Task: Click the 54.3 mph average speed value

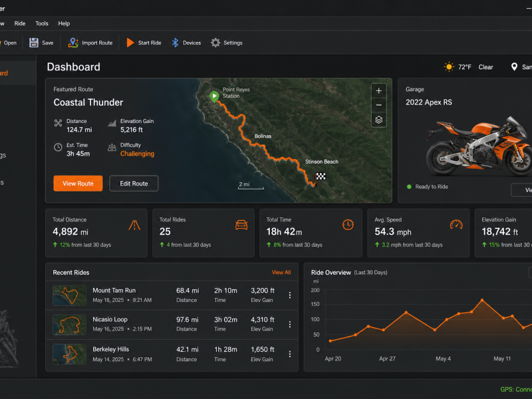Action: [x=393, y=231]
